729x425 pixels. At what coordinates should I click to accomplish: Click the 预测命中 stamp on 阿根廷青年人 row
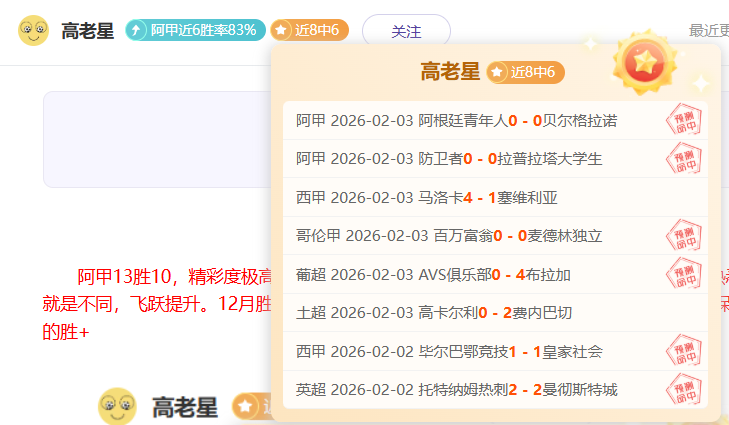pos(685,121)
